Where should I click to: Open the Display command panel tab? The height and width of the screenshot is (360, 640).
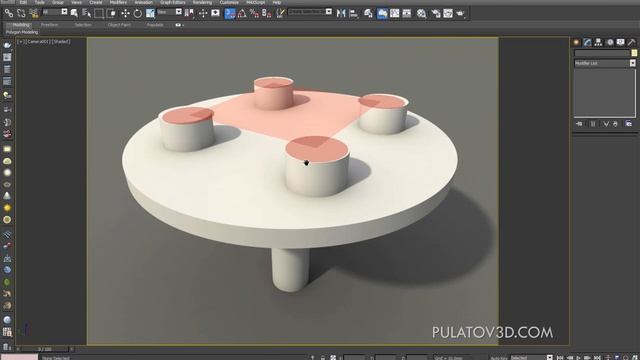pos(620,42)
